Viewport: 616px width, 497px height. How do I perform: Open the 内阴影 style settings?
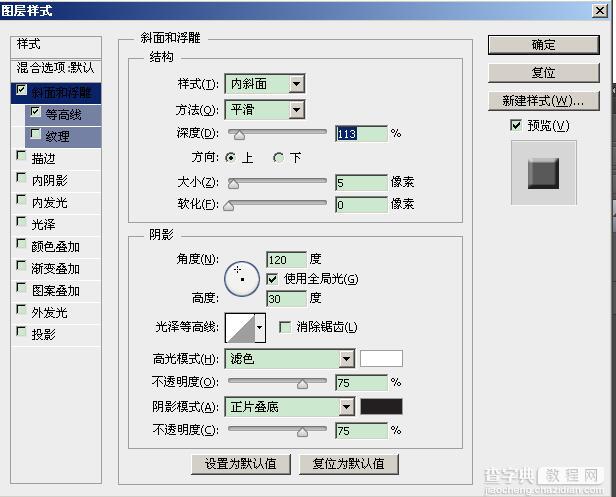coord(50,181)
